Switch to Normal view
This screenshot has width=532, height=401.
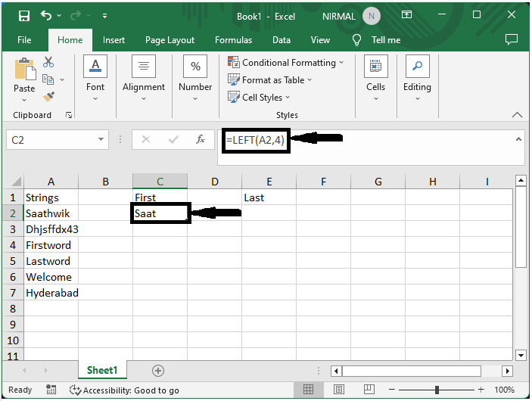308,390
